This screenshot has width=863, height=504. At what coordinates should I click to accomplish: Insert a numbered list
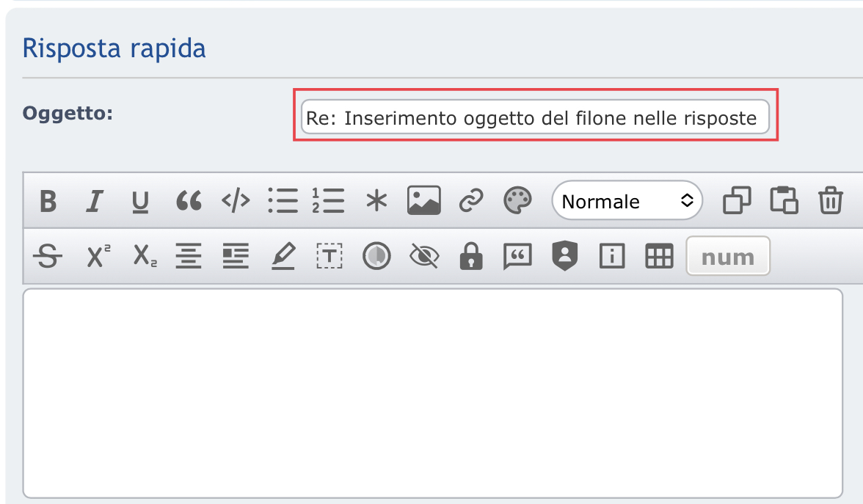pyautogui.click(x=328, y=201)
